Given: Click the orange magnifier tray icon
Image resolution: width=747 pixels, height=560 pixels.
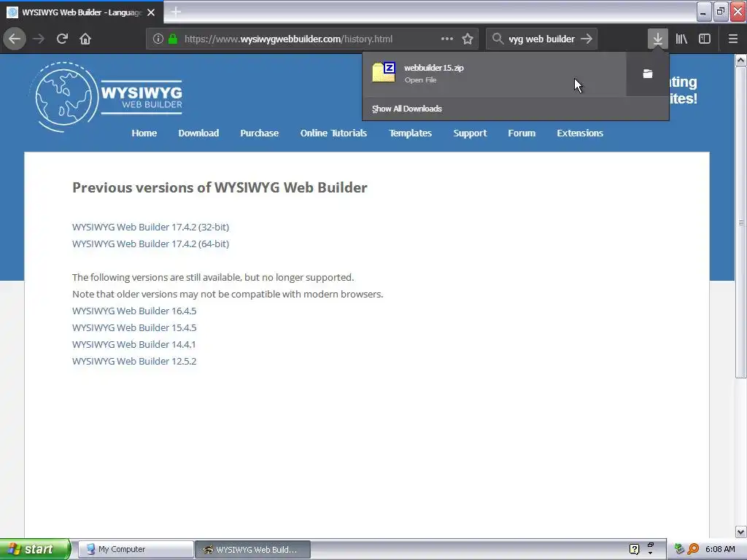Looking at the screenshot, I should [x=693, y=549].
